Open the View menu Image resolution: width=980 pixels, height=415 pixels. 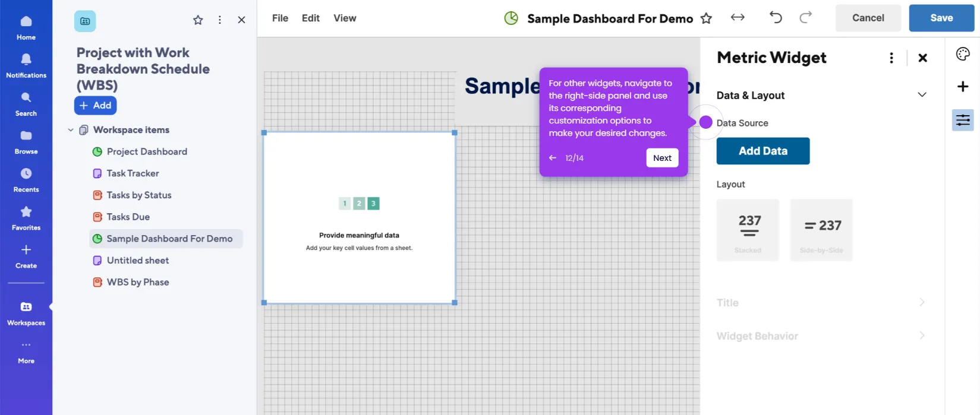345,18
